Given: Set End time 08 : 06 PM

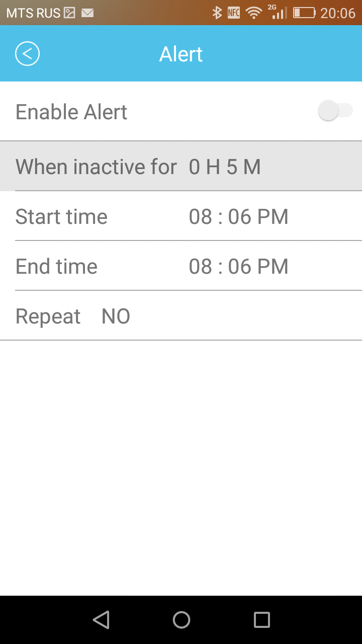Looking at the screenshot, I should click(238, 267).
